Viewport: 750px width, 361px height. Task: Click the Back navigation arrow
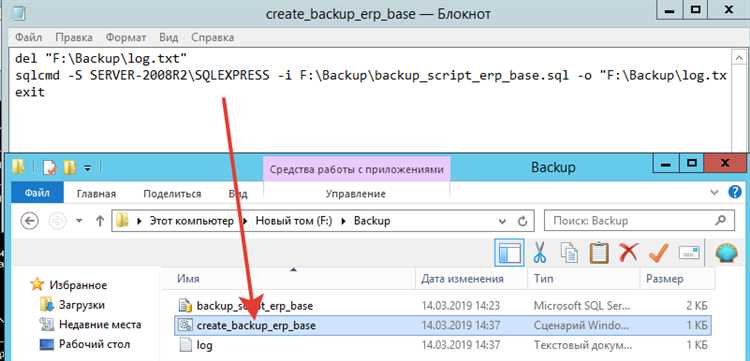pyautogui.click(x=30, y=221)
